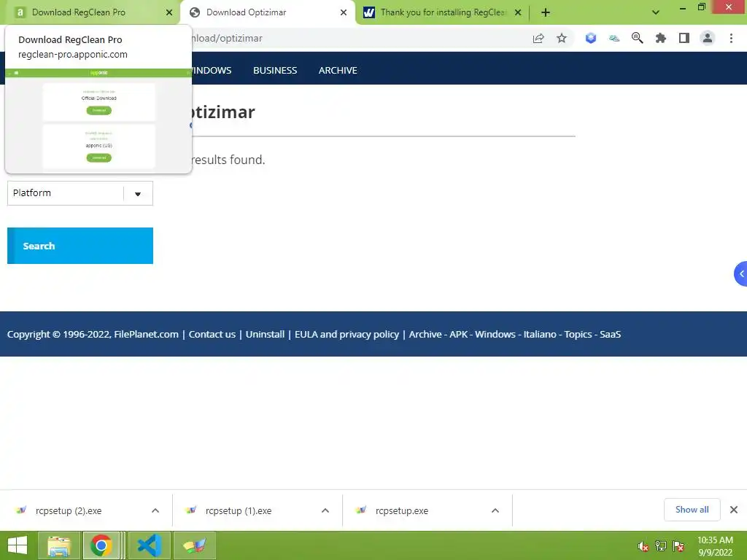The width and height of the screenshot is (747, 560).
Task: Open downloaded rcpsetup (1).exe
Action: pyautogui.click(x=239, y=510)
